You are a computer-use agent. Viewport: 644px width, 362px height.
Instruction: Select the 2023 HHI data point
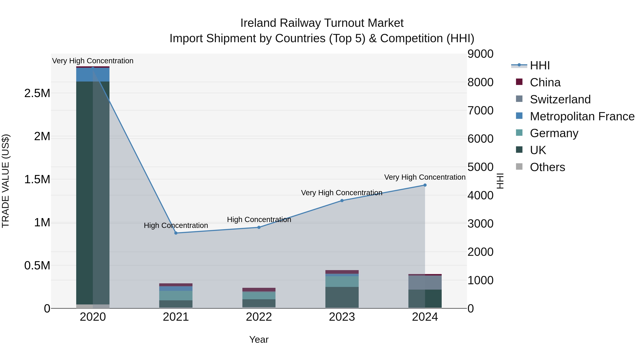(x=342, y=201)
